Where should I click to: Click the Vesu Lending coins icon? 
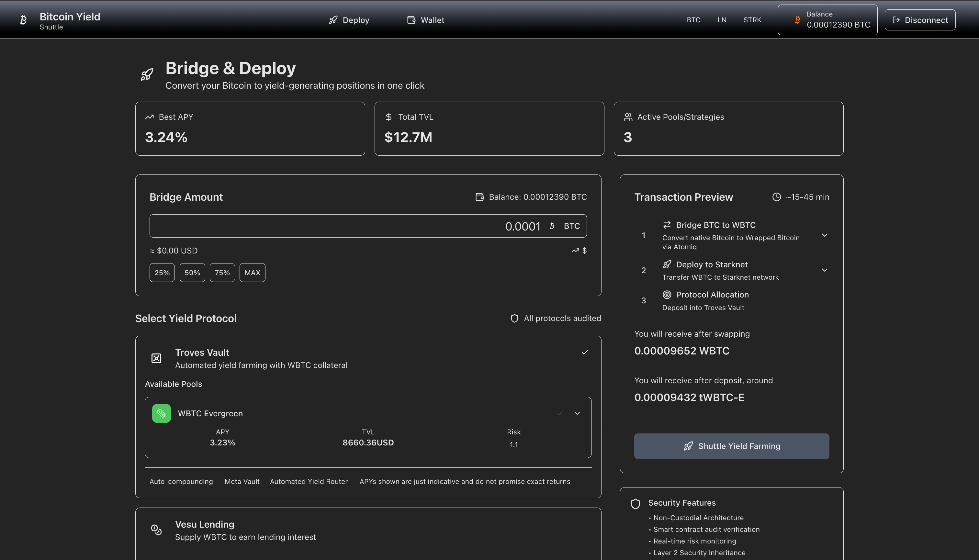click(156, 530)
